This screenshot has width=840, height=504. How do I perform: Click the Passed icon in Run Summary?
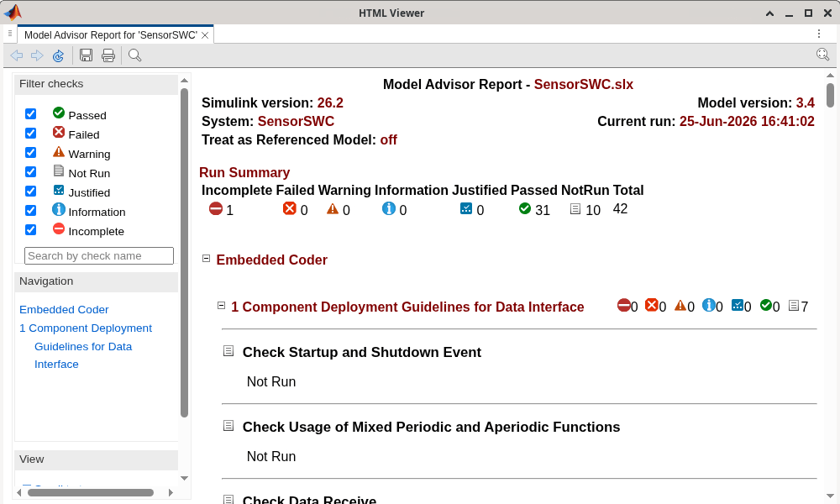pyautogui.click(x=525, y=208)
